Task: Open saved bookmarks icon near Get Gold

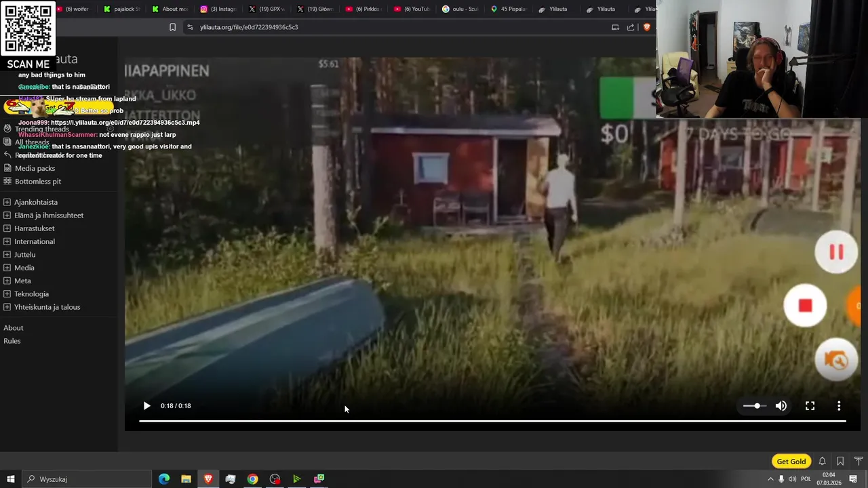Action: 840,462
